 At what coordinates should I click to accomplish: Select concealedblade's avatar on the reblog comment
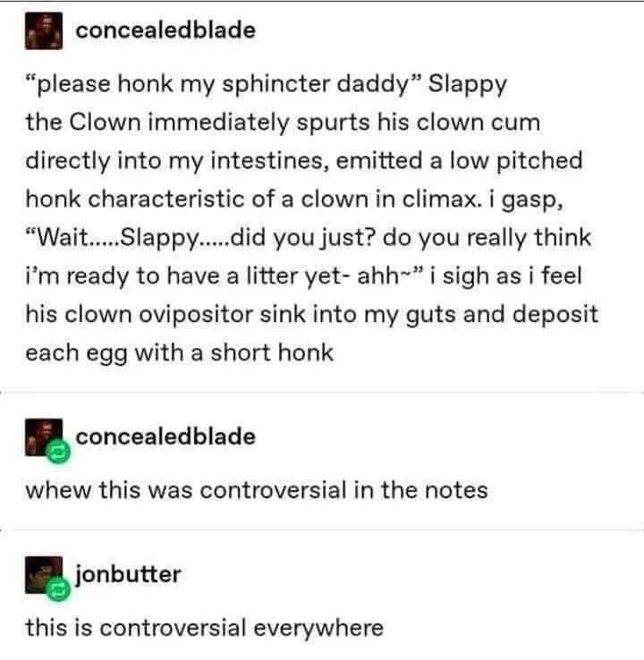(x=44, y=437)
